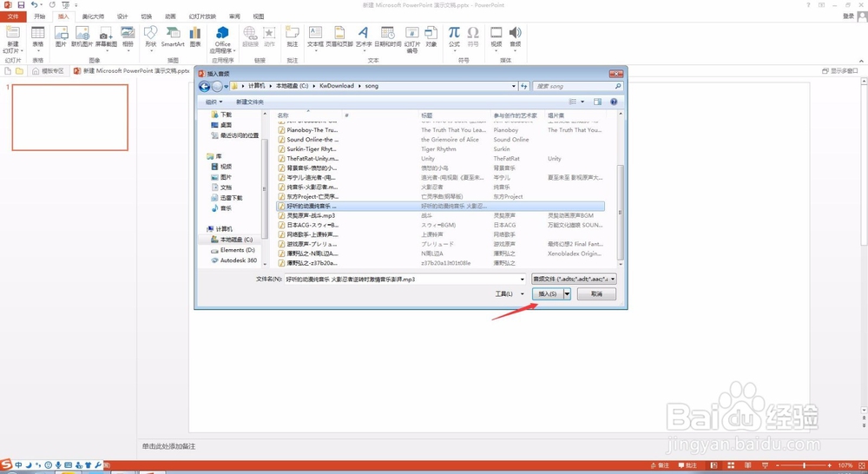Click the Save icon in quick access toolbar
This screenshot has width=868, height=474.
click(21, 5)
